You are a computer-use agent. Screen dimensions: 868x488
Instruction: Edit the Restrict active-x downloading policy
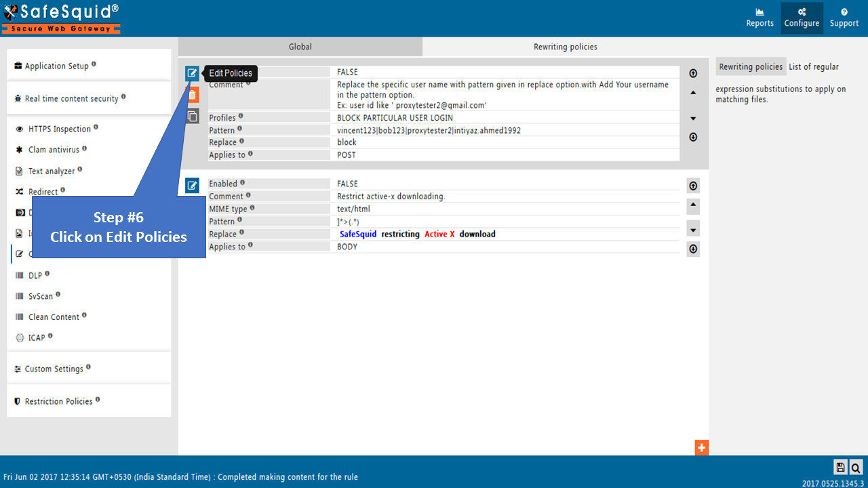pos(192,185)
